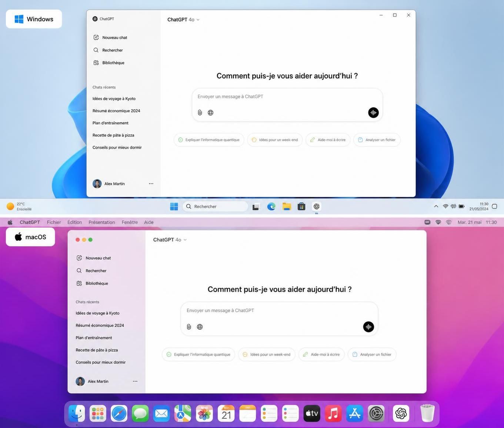Open Music app from macOS Dock

pyautogui.click(x=333, y=414)
